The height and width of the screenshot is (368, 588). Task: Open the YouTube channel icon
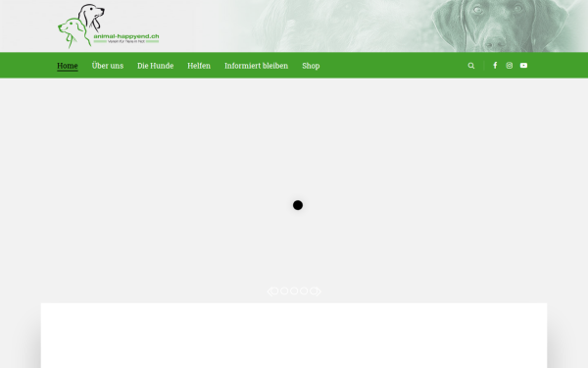click(523, 66)
